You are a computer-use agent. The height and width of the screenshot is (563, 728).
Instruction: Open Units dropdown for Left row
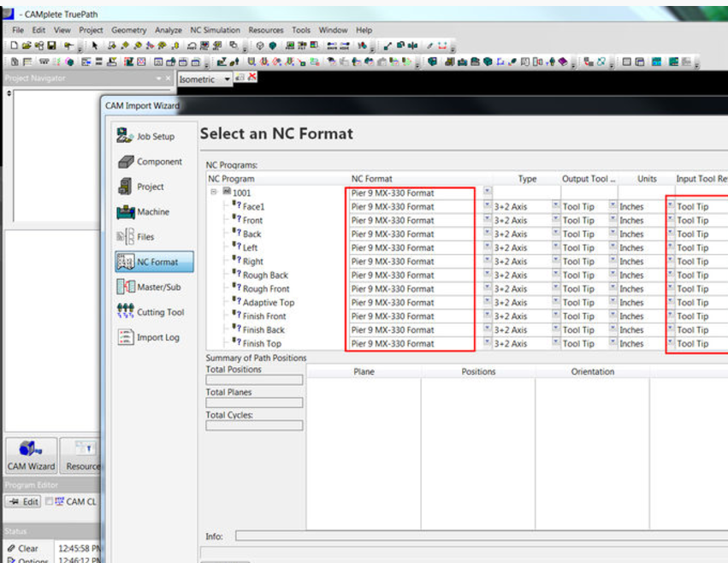coord(671,246)
